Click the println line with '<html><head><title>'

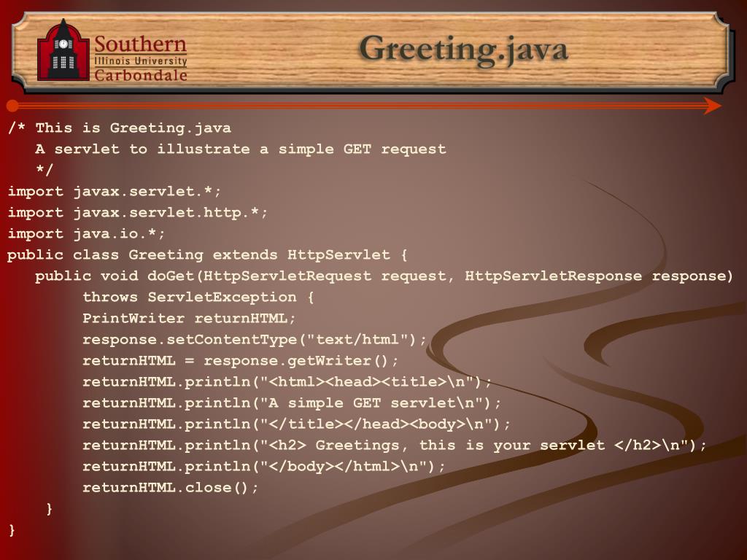point(287,381)
